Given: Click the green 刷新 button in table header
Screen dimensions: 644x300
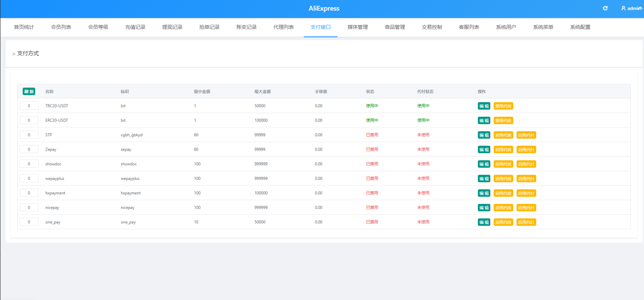Looking at the screenshot, I should tap(29, 91).
